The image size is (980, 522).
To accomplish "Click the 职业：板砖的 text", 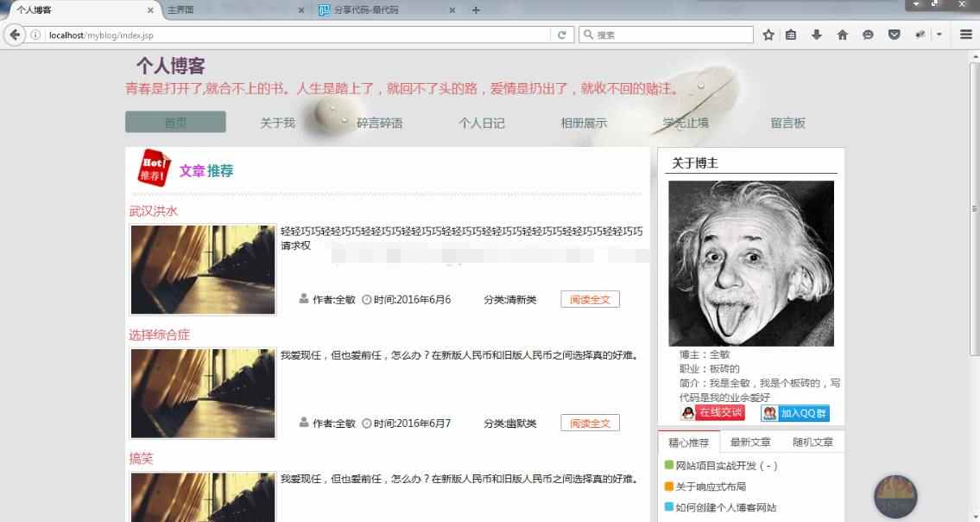I will point(710,369).
